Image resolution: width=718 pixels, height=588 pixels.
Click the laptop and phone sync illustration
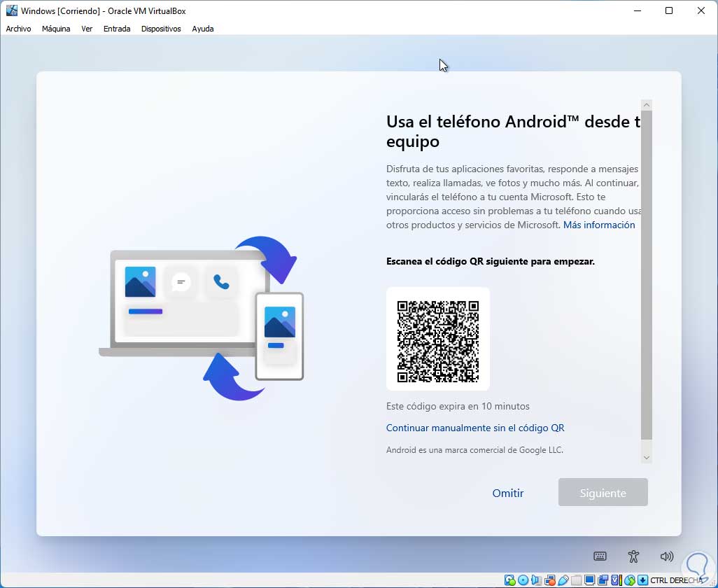click(x=202, y=318)
